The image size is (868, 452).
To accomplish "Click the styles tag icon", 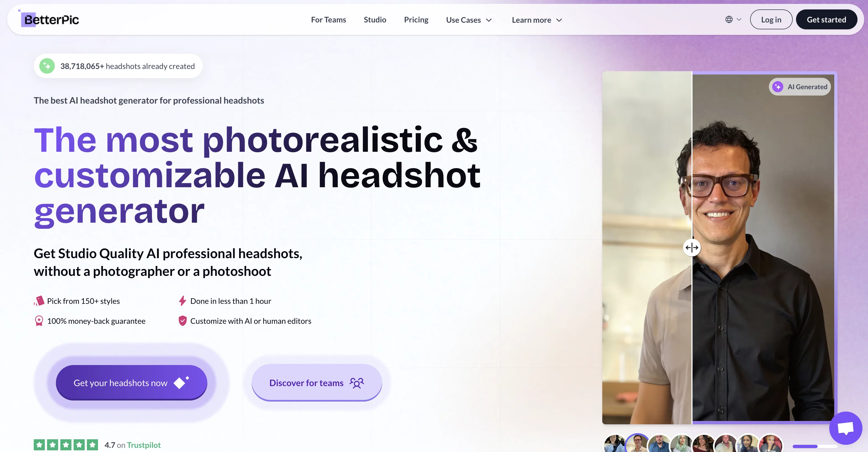I will click(x=39, y=301).
